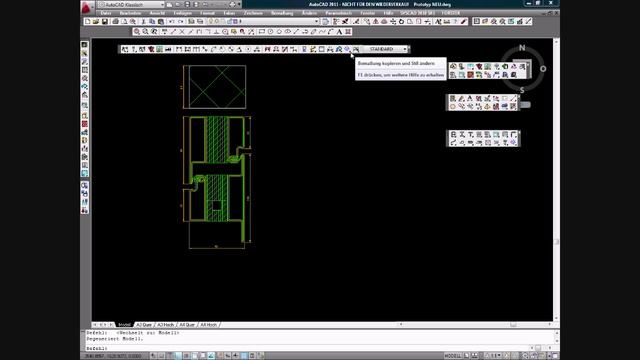Open the Ändern menu
Image resolution: width=640 pixels, height=360 pixels.
pos(309,13)
